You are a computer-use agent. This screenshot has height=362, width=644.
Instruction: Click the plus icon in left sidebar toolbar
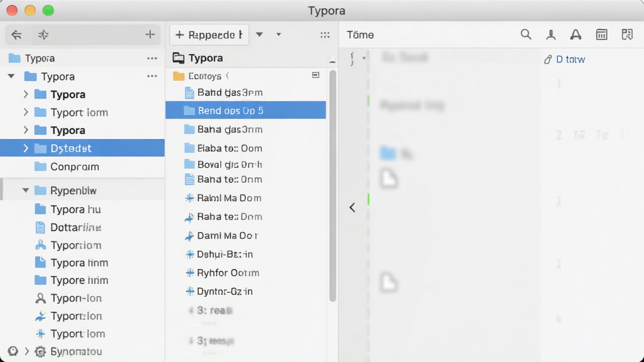(x=150, y=35)
